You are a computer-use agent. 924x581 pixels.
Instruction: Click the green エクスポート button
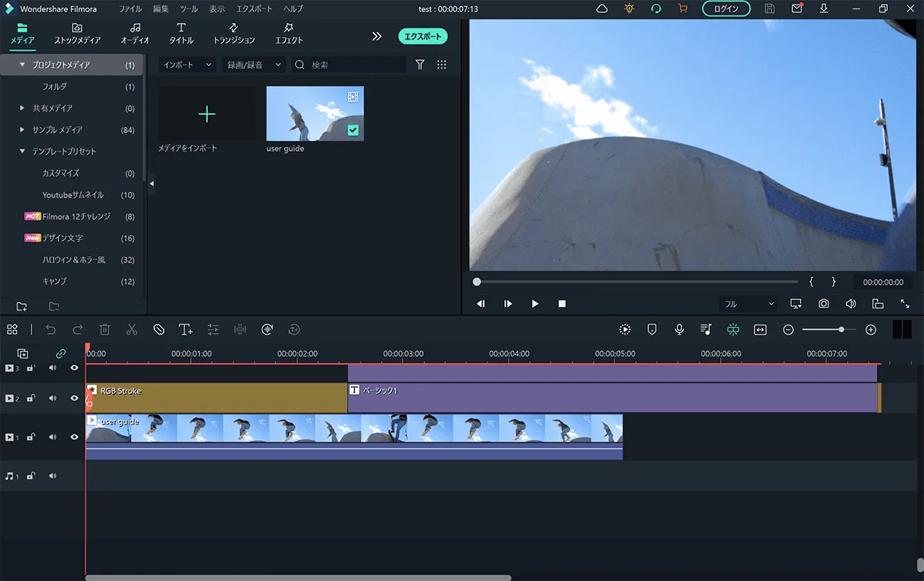pyautogui.click(x=423, y=36)
